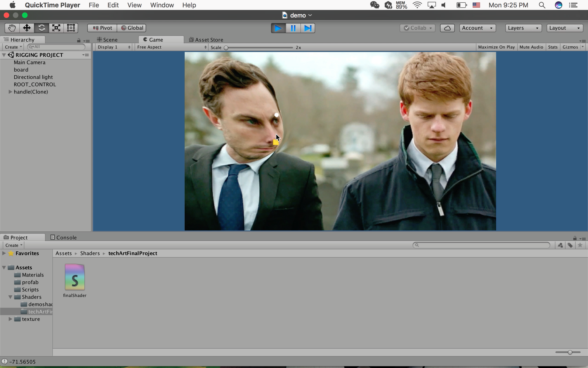Screen dimensions: 588x368
Task: Toggle Mute Audio
Action: click(531, 47)
